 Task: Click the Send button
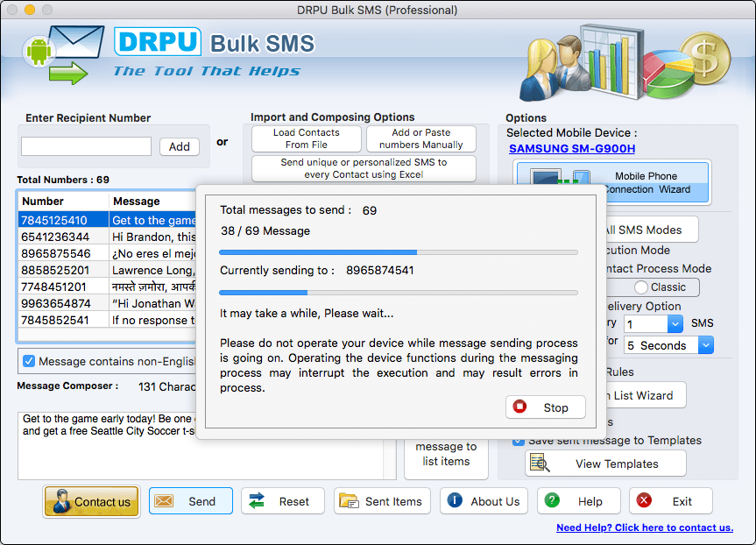[190, 501]
